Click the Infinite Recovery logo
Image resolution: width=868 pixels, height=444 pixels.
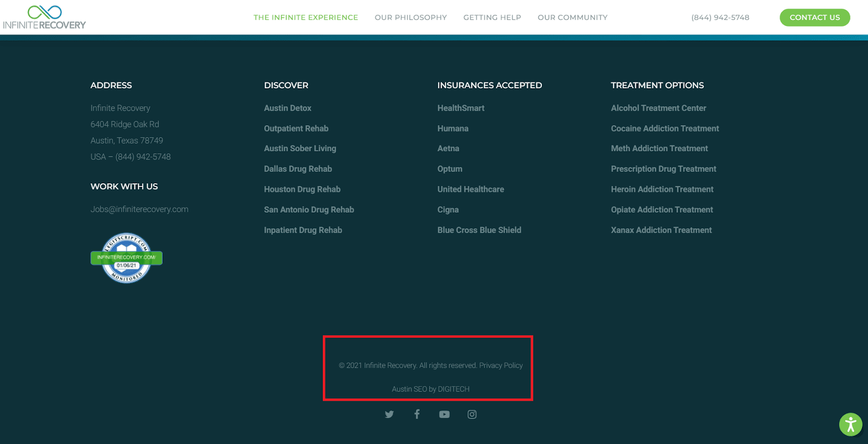pyautogui.click(x=44, y=17)
